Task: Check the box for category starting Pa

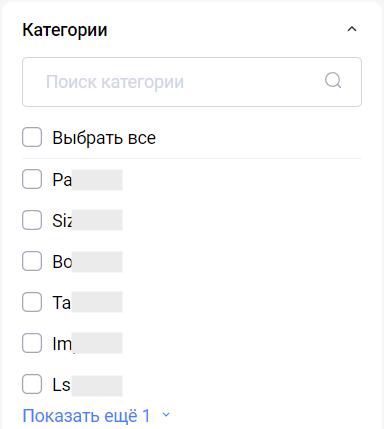Action: coord(32,179)
